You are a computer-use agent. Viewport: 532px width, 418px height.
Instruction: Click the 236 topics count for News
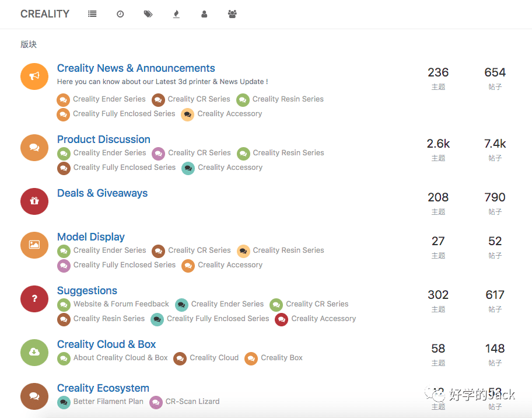click(x=438, y=72)
